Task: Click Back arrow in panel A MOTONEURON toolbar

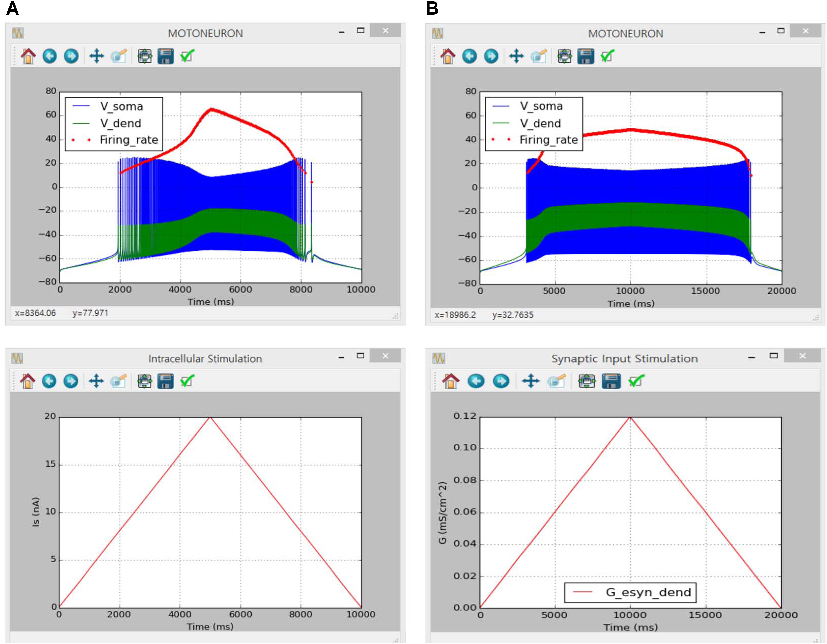Action: (50, 56)
